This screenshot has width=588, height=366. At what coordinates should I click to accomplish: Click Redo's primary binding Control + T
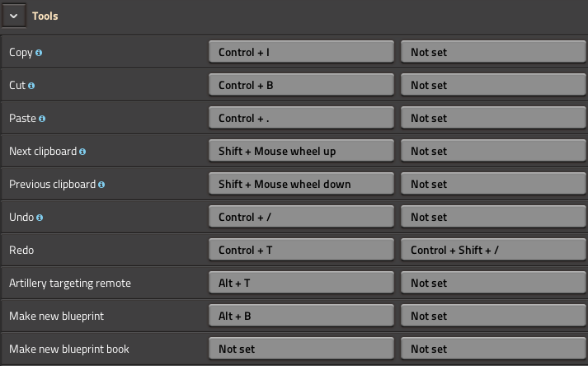(x=301, y=250)
